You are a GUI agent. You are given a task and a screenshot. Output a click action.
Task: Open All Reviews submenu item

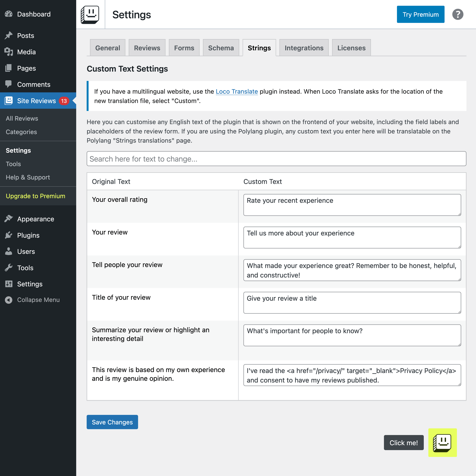pos(22,119)
